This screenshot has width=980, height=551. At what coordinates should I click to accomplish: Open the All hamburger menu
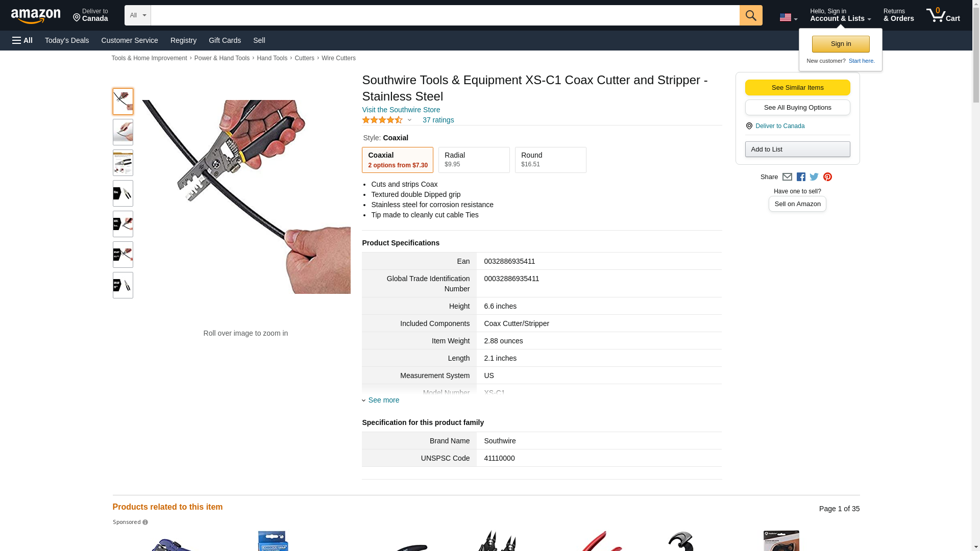[x=22, y=40]
